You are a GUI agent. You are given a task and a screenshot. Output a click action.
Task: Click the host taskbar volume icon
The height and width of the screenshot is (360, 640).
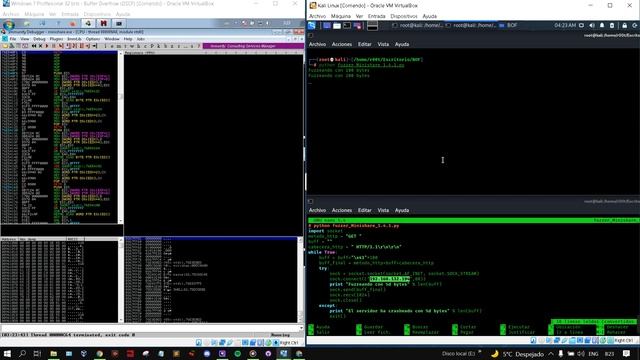[x=580, y=354]
